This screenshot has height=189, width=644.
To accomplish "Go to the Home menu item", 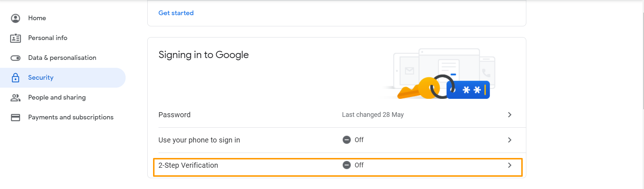I will click(37, 18).
